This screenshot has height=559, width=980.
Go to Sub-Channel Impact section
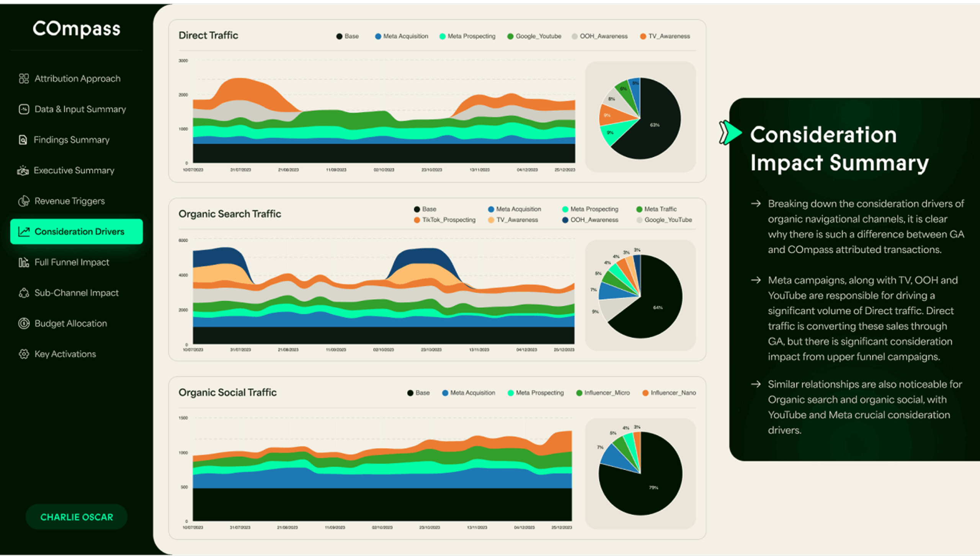click(x=77, y=293)
